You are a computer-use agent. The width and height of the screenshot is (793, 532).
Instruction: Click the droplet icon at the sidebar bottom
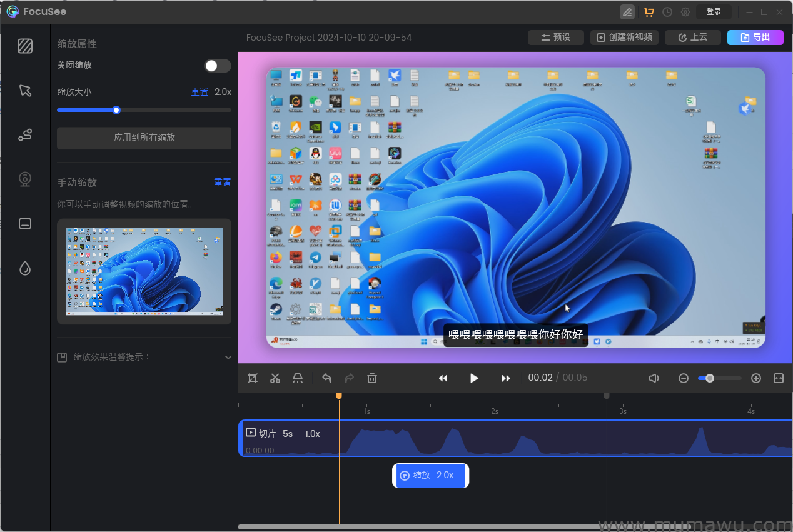coord(25,268)
